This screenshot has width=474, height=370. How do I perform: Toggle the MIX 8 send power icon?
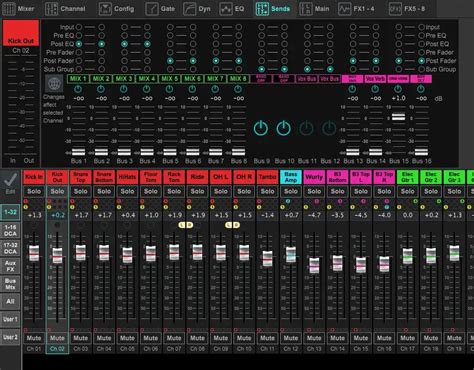(x=238, y=89)
